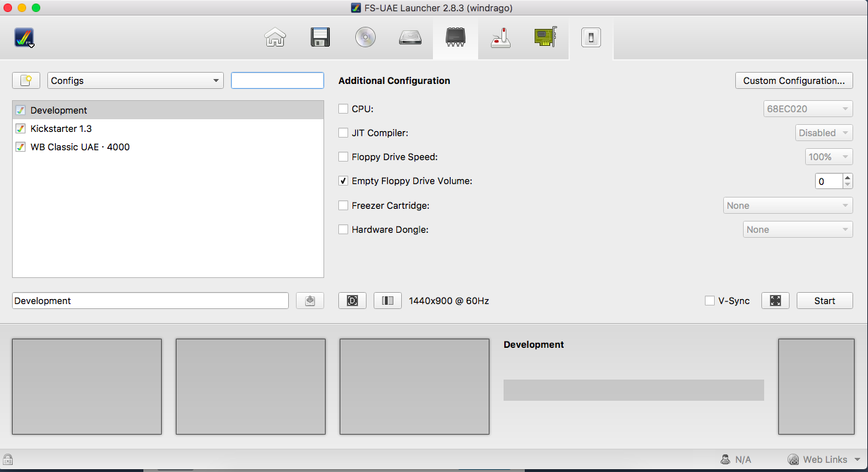
Task: Enable the JIT Compiler checkbox
Action: (343, 133)
